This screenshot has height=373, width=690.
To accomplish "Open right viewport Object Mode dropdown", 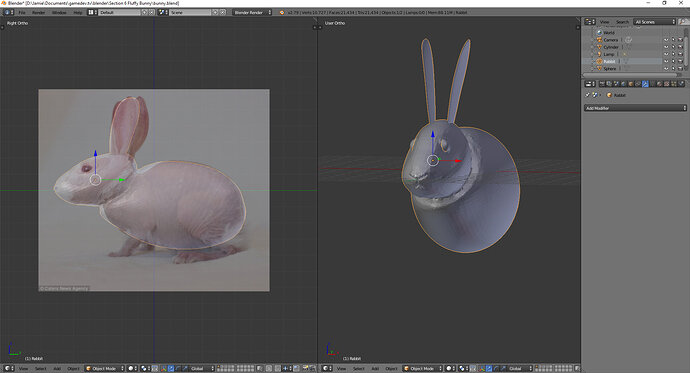I will 423,369.
